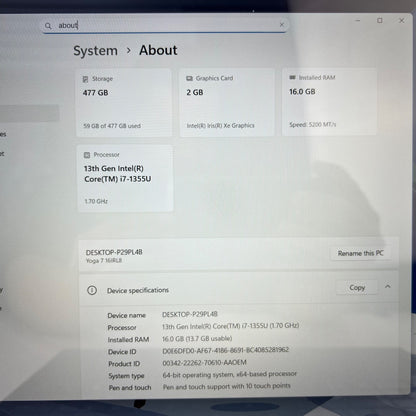
Task: Select the '1.70 GHz' text in Processor tile
Action: point(96,201)
